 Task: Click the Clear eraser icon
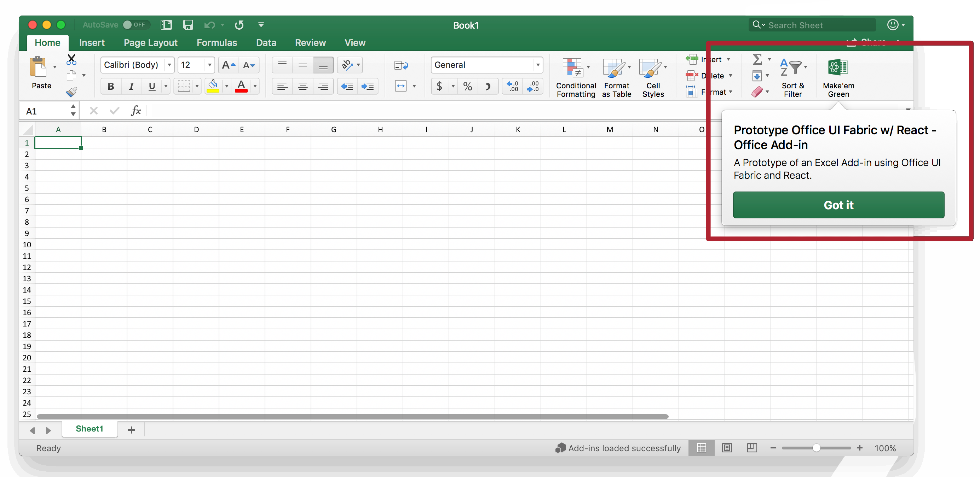757,92
